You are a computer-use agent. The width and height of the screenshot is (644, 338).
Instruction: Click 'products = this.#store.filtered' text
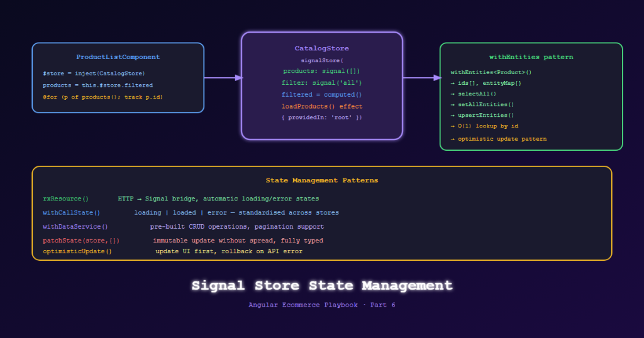97,85
